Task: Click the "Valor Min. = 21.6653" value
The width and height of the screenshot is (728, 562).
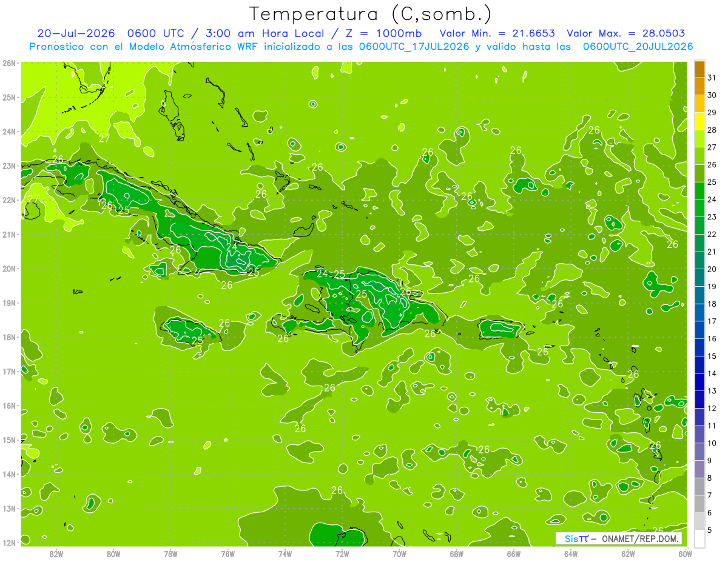Action: click(496, 33)
